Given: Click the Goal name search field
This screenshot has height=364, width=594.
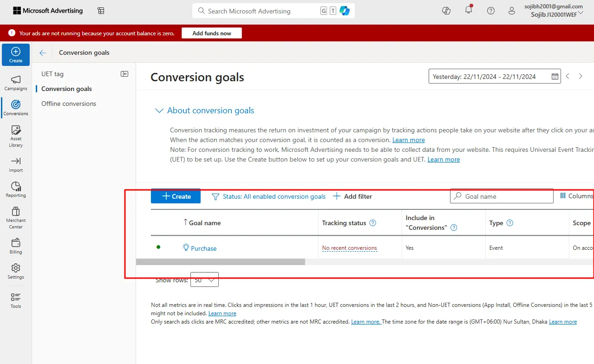Looking at the screenshot, I should click(x=502, y=196).
